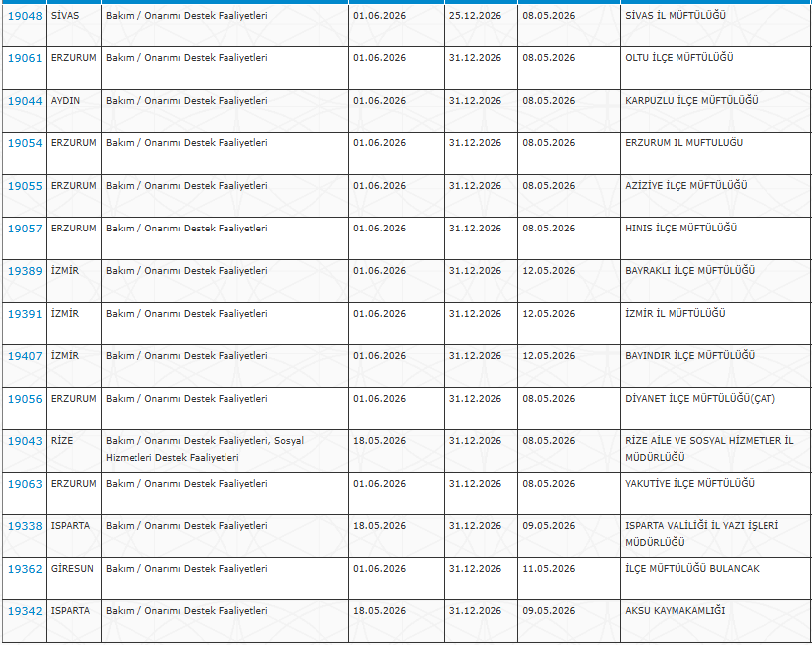Click 12.05.2026 date in row 19389
This screenshot has height=645, width=812.
pos(548,270)
